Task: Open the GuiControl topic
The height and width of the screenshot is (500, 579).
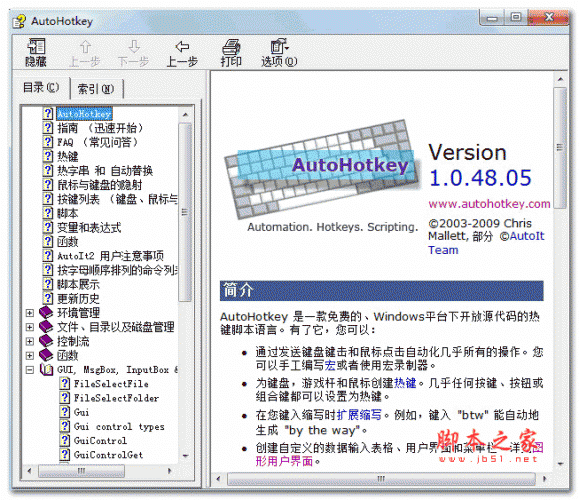Action: coord(100,441)
